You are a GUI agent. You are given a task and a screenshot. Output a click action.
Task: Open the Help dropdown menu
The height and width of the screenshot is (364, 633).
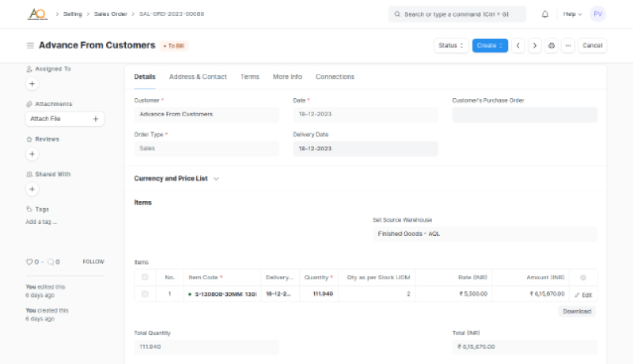572,14
